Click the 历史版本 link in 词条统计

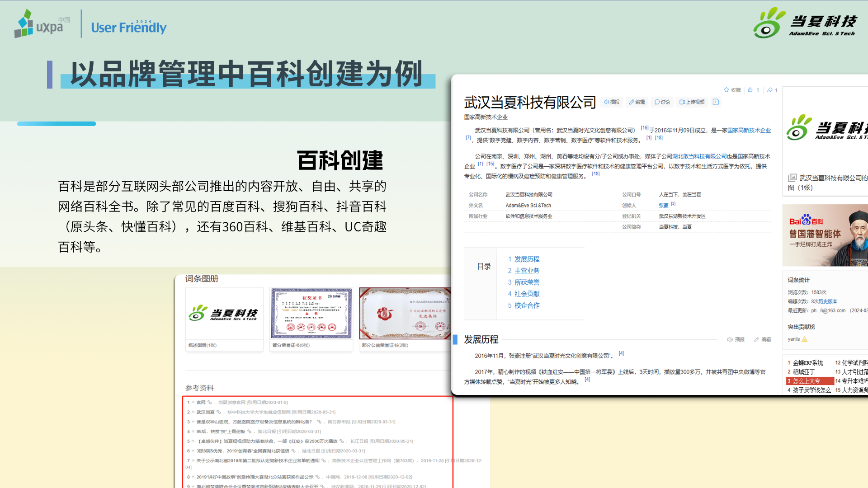click(x=828, y=301)
